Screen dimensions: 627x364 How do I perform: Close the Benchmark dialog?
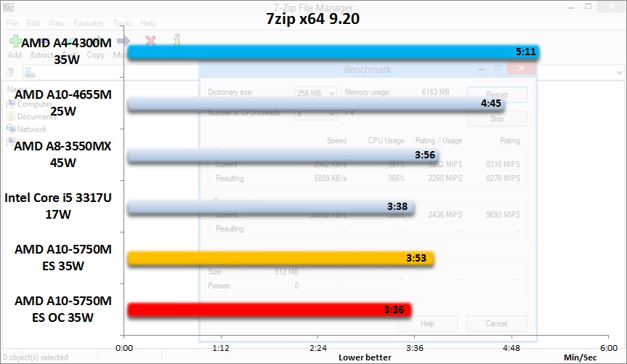pos(521,68)
